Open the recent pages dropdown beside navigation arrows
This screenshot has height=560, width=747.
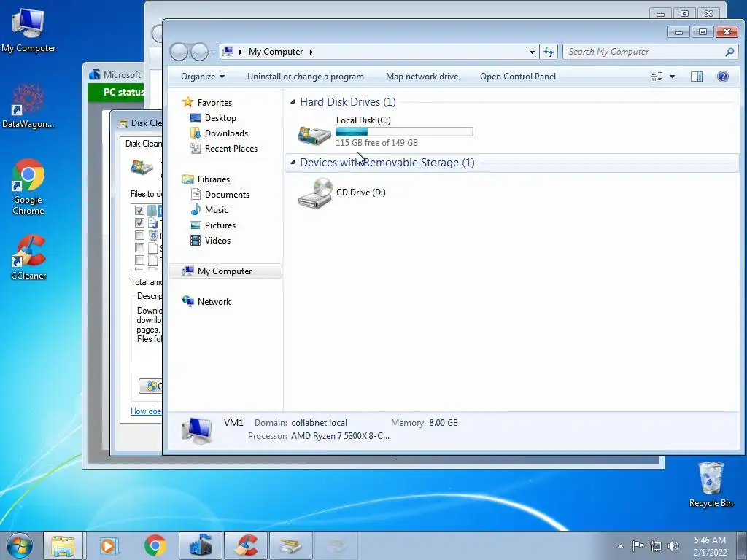214,52
